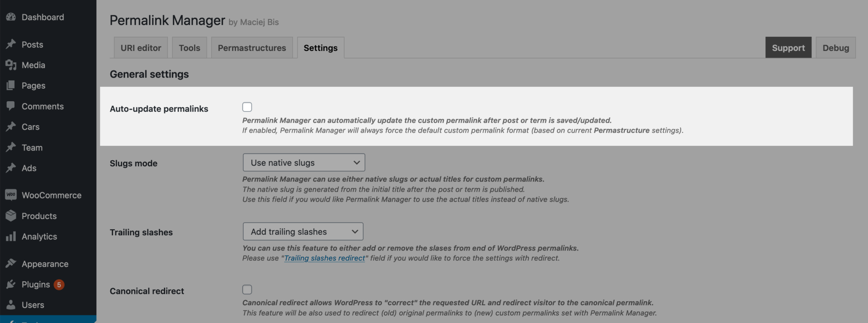
Task: Switch to the Tools tab
Action: pyautogui.click(x=189, y=48)
